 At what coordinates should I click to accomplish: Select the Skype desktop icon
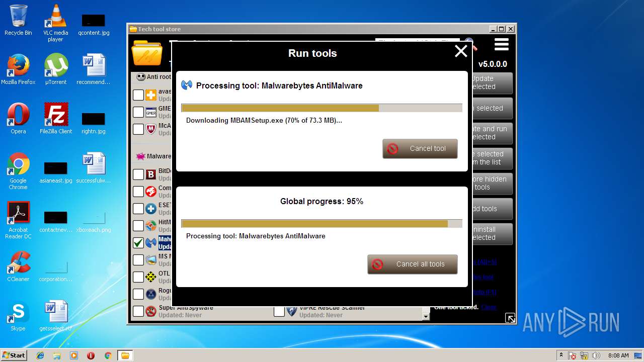(18, 316)
